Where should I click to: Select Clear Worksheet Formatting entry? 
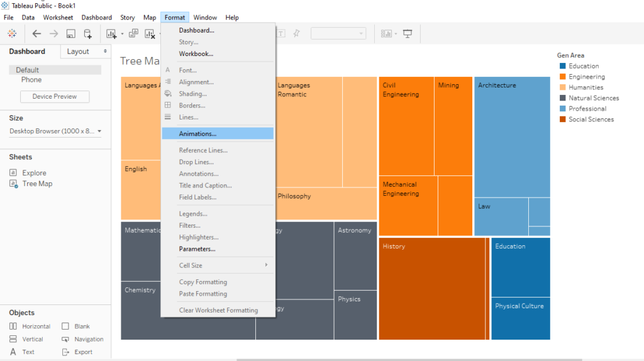click(218, 311)
